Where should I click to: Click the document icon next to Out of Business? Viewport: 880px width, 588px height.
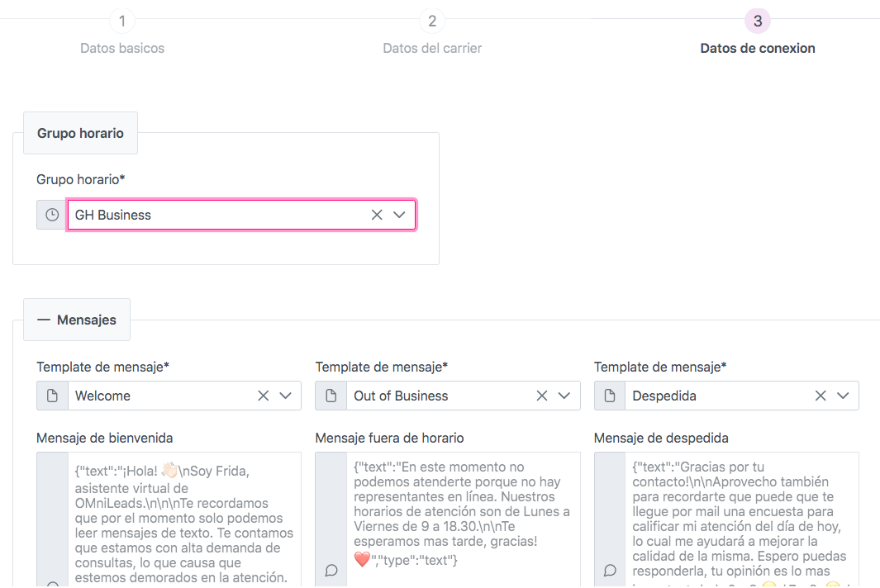(x=331, y=396)
